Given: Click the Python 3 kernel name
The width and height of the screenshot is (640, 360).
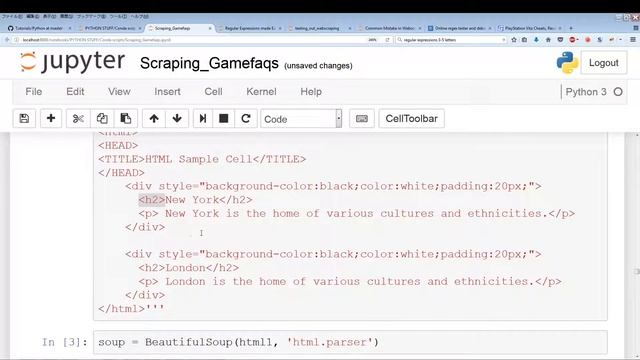Looking at the screenshot, I should [586, 92].
